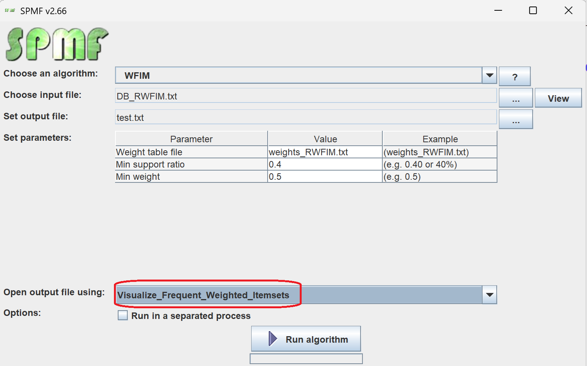Open algorithm help with the ? button

point(515,76)
